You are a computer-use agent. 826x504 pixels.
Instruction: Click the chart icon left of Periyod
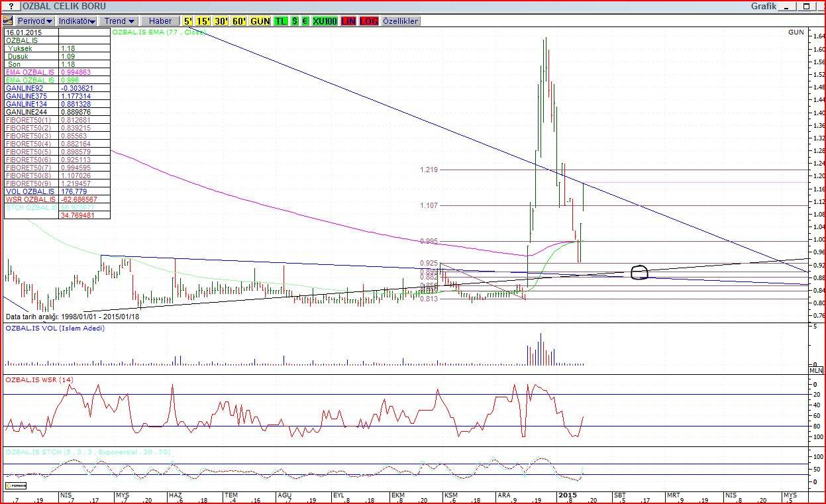pos(8,21)
